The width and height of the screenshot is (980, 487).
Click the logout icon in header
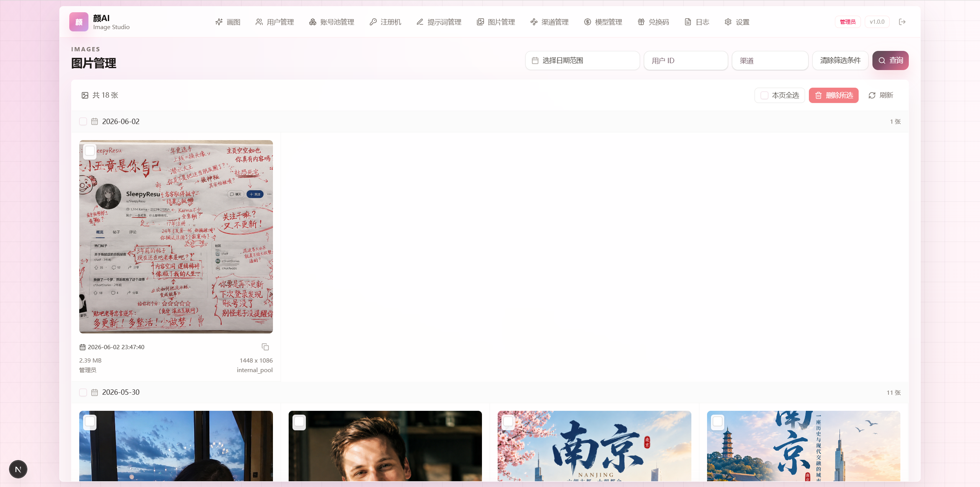point(902,22)
